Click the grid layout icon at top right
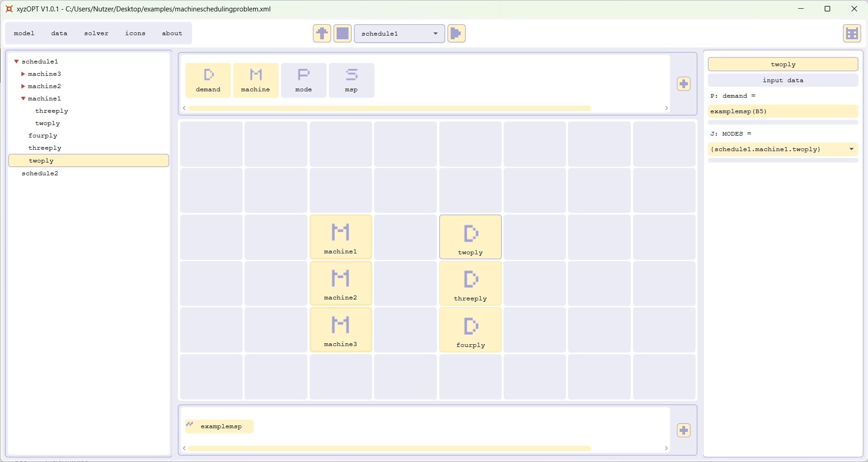 [852, 33]
